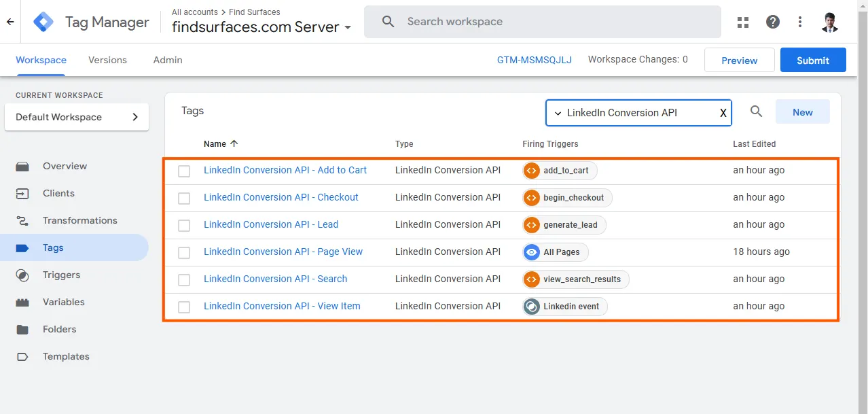Open the three-dot more options menu
868x414 pixels.
click(x=800, y=22)
